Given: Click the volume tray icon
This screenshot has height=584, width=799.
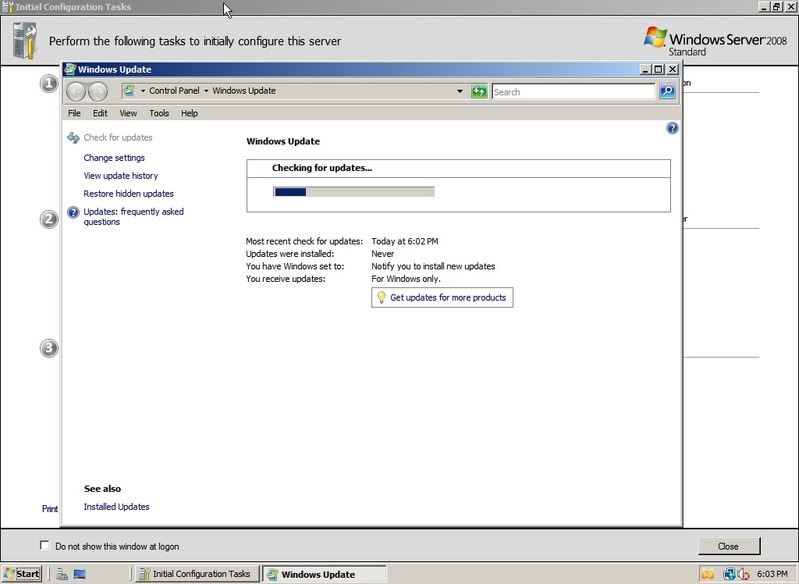Looking at the screenshot, I should [743, 574].
